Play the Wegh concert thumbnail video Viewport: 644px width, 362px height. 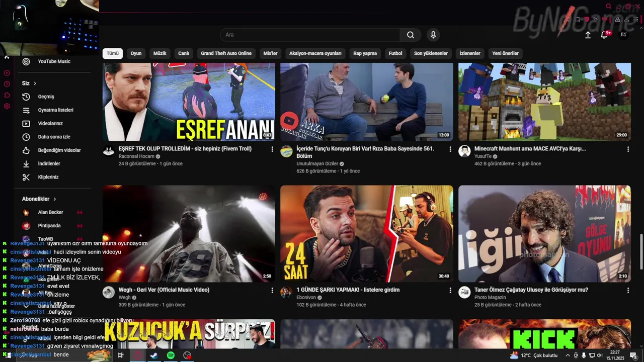(189, 234)
